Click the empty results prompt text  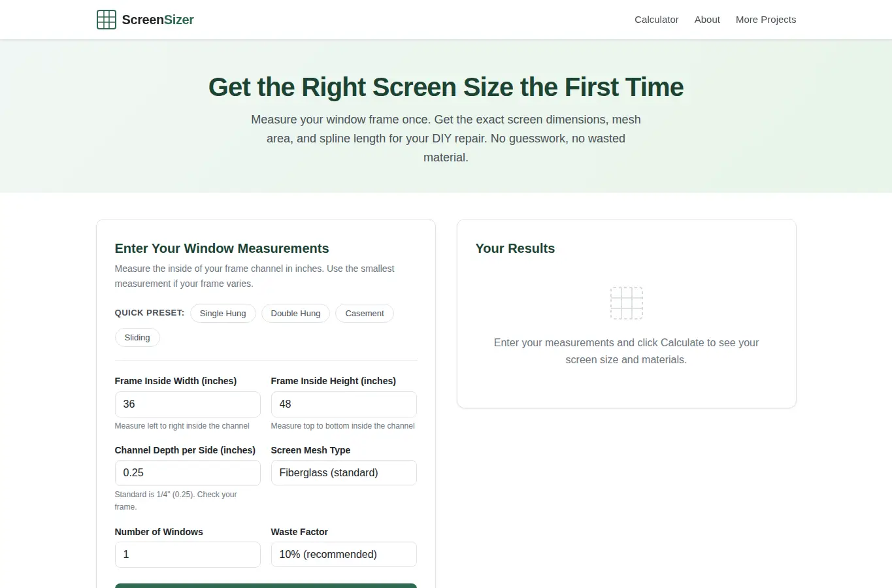pyautogui.click(x=626, y=351)
